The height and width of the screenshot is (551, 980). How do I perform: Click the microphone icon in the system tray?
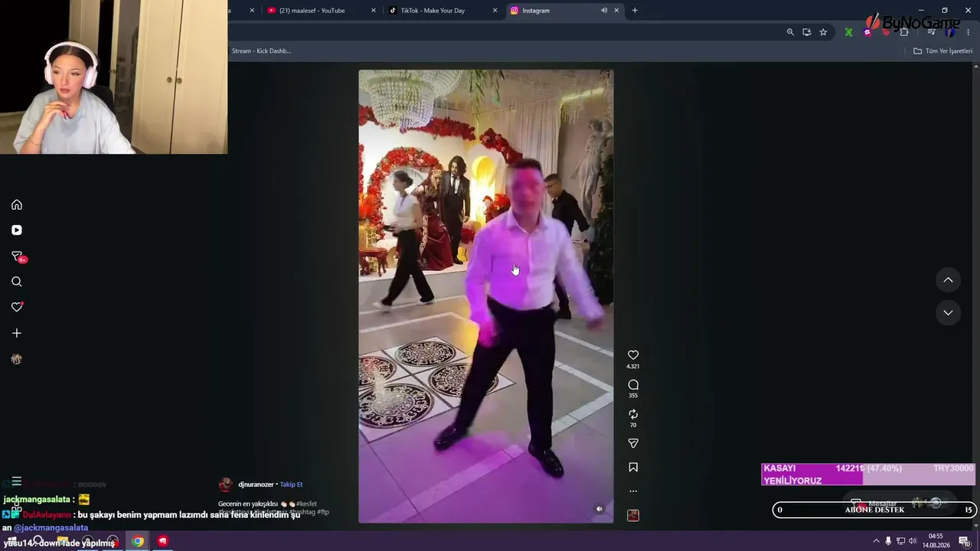point(888,541)
